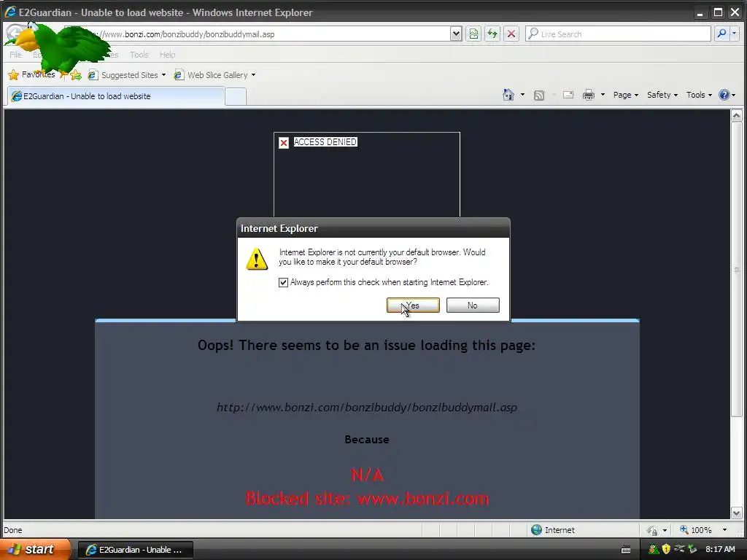This screenshot has width=747, height=560.
Task: Open the address bar history dropdown
Action: [456, 34]
